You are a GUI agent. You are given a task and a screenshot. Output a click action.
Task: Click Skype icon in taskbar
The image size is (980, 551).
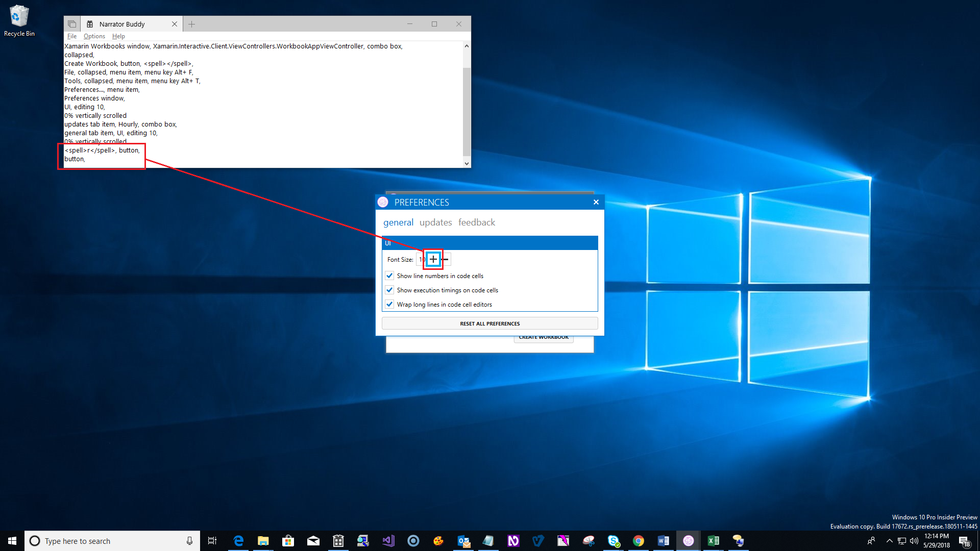click(x=613, y=541)
